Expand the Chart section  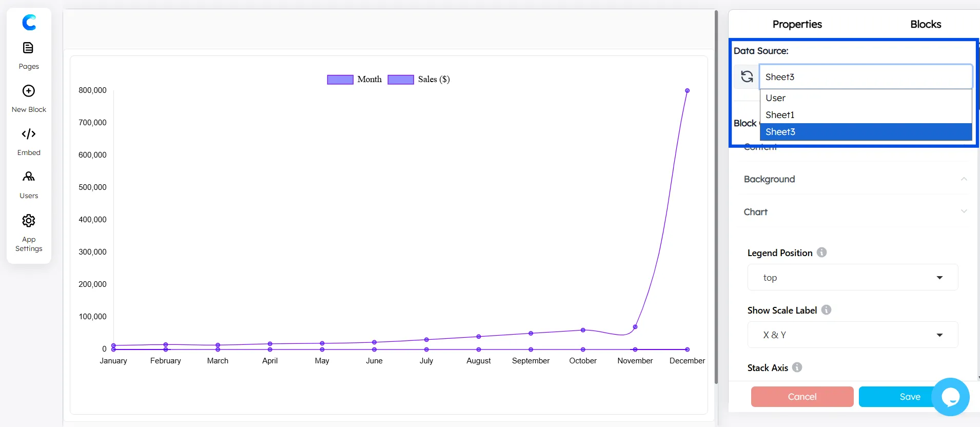tap(854, 212)
